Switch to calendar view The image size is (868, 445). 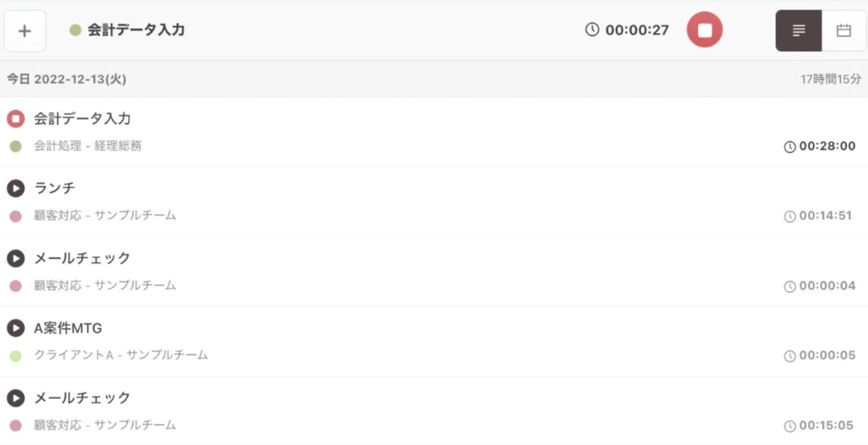click(843, 31)
